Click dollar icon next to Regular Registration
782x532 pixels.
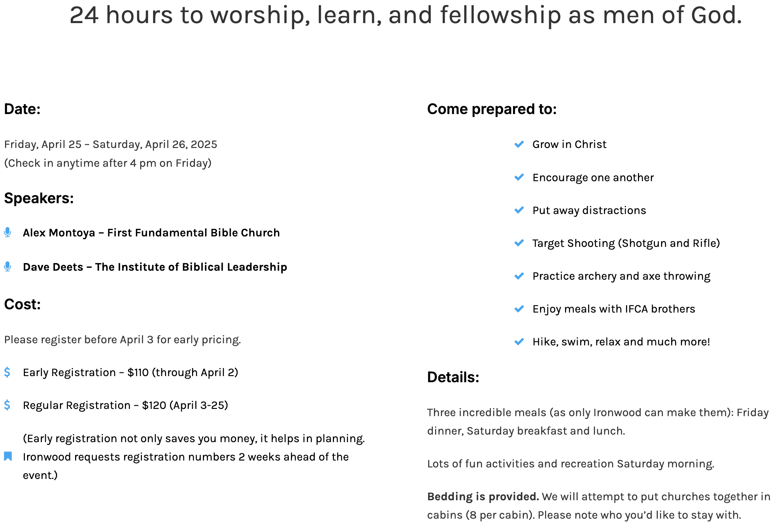[7, 405]
